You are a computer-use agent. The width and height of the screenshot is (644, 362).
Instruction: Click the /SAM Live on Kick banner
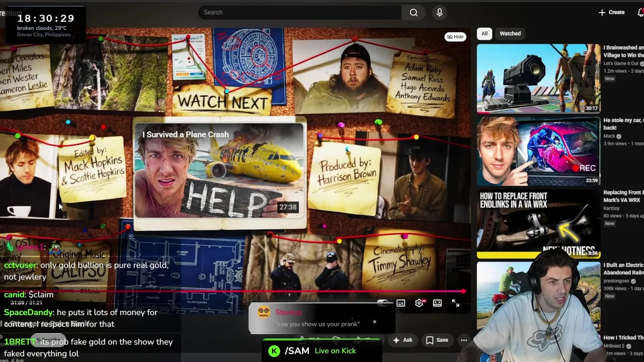click(322, 351)
